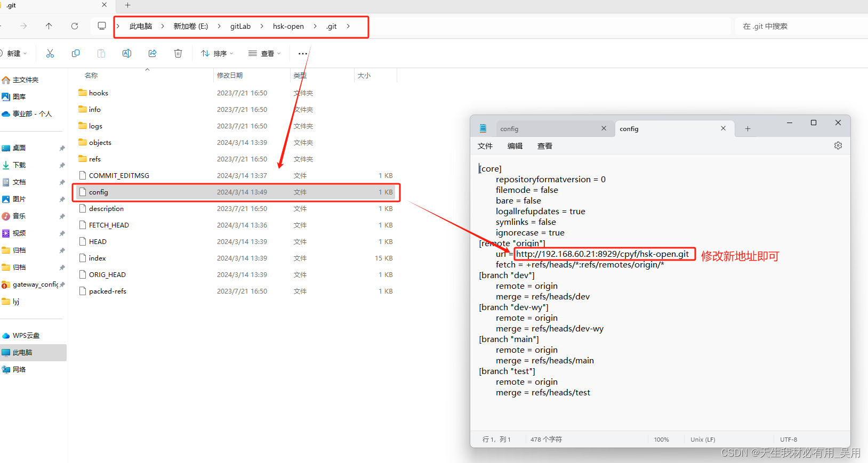This screenshot has height=463, width=868.
Task: Open Gallery in the navigation pane
Action: (x=14, y=97)
